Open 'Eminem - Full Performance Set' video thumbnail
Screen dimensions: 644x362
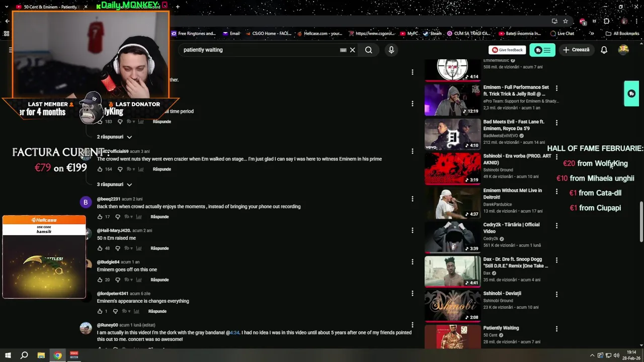(452, 100)
